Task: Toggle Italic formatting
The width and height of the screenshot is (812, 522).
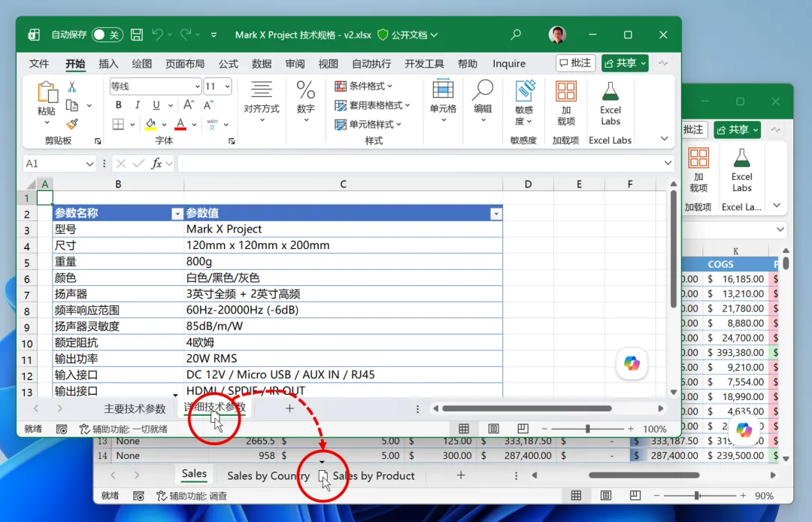Action: [138, 105]
